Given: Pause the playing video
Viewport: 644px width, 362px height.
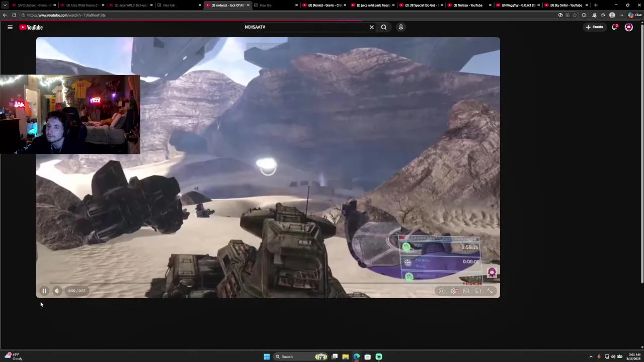Looking at the screenshot, I should 44,291.
